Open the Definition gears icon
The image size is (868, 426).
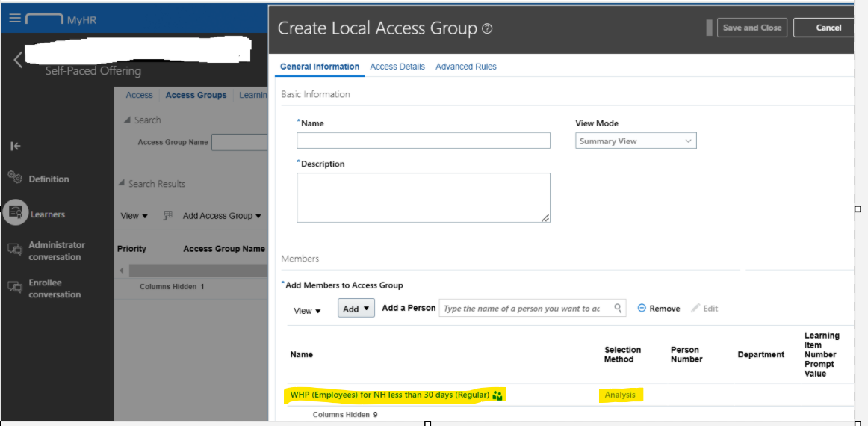pyautogui.click(x=15, y=177)
